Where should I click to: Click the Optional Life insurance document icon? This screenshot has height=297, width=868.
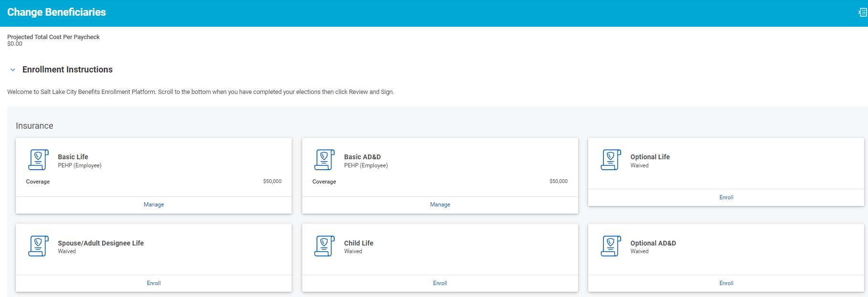[x=611, y=160]
